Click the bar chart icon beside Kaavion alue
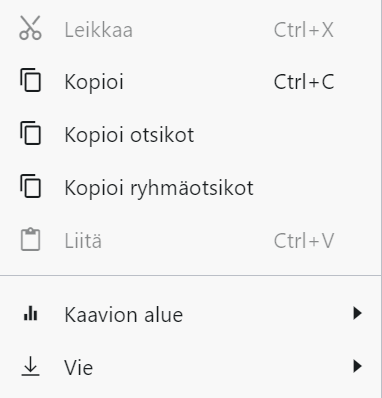 [30, 314]
